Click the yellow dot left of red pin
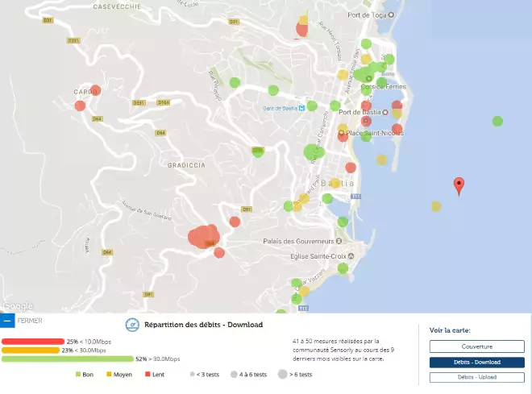The width and height of the screenshot is (532, 394). 436,206
